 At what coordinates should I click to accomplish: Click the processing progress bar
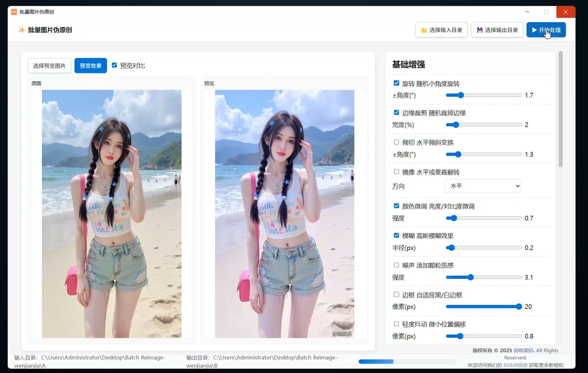coord(407,361)
